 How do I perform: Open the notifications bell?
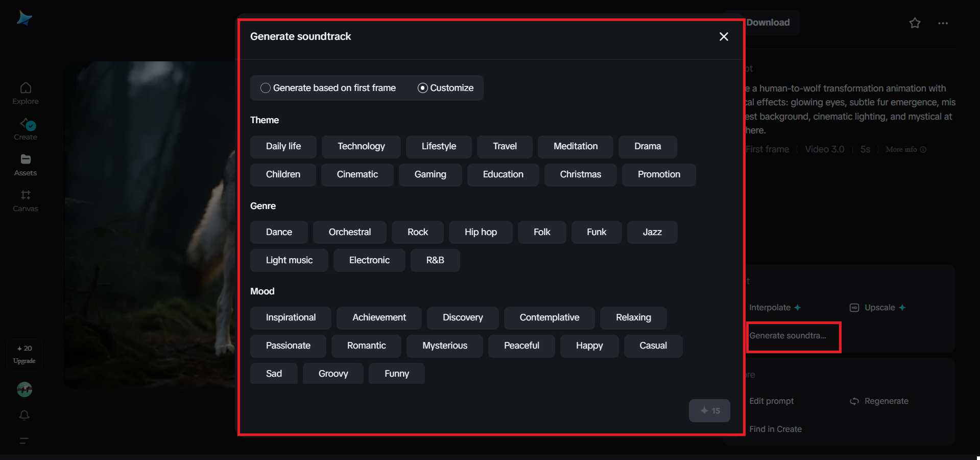24,416
